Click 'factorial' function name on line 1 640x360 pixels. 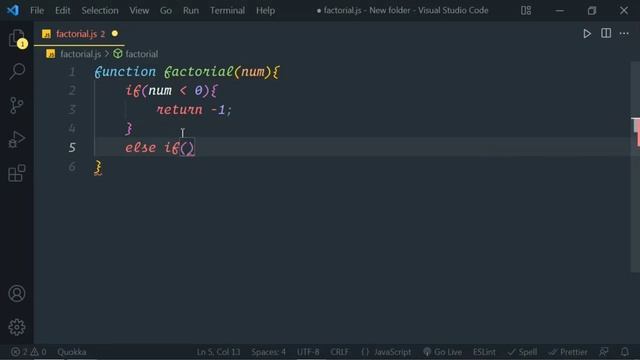[198, 71]
